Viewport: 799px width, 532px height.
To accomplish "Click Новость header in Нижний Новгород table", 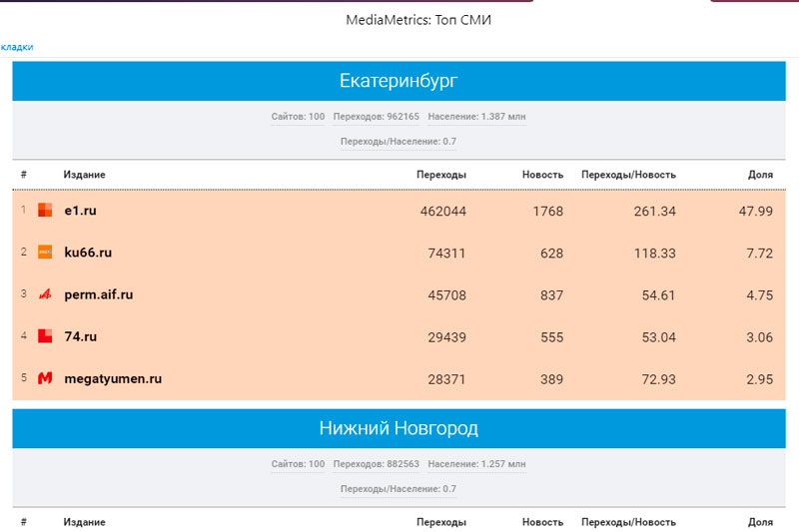I will pos(542,522).
